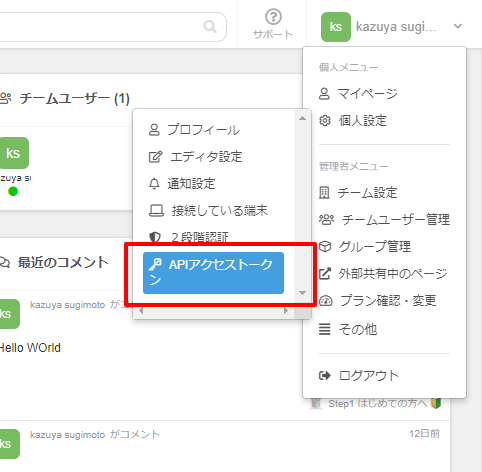Click the gauge icon for プラン確認・変更

click(x=326, y=301)
